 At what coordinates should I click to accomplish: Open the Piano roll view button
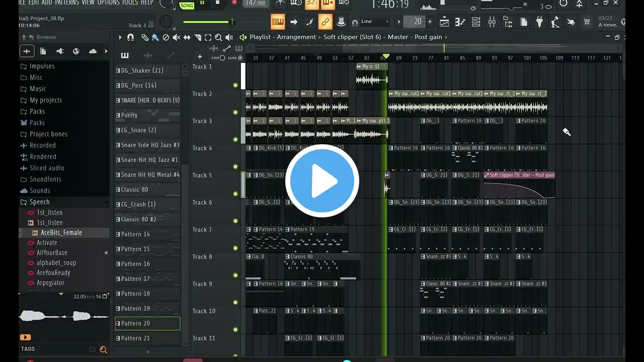(x=460, y=22)
